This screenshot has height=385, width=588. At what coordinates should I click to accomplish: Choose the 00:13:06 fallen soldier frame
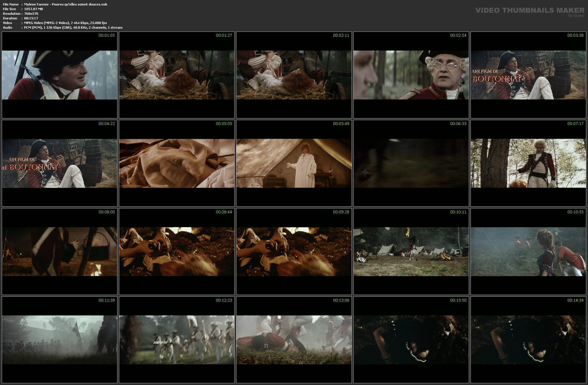tap(294, 340)
